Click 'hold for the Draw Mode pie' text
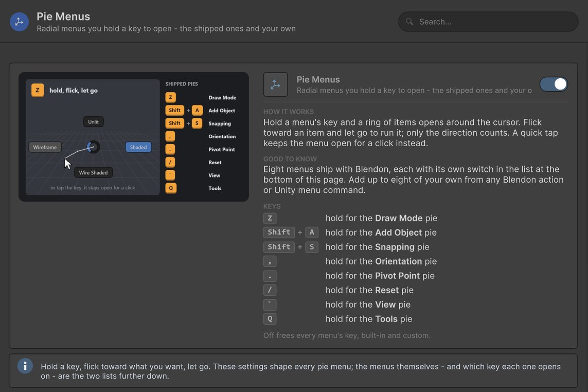588x392 pixels. [x=381, y=218]
